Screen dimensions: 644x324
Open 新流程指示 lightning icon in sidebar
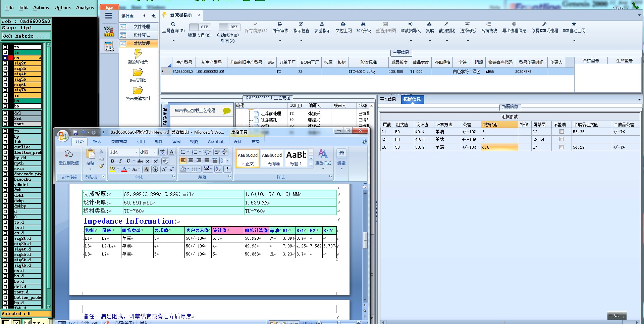point(138,54)
